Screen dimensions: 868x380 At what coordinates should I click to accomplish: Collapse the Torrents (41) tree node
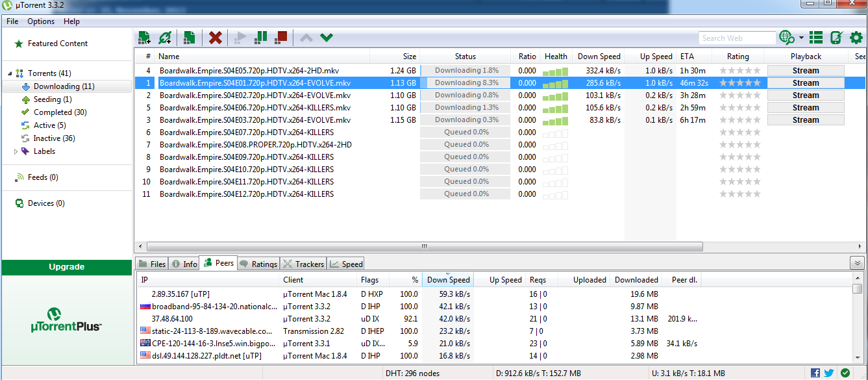point(9,73)
